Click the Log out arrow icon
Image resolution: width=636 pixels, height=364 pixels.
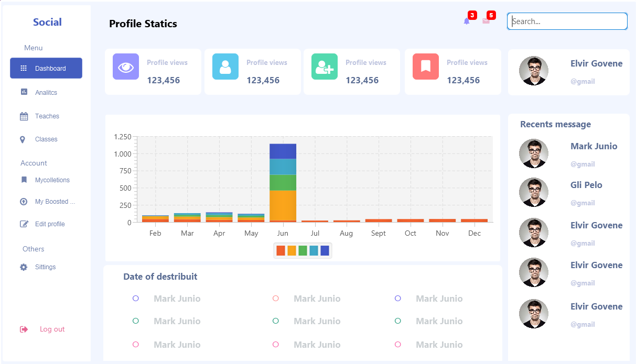click(x=24, y=329)
